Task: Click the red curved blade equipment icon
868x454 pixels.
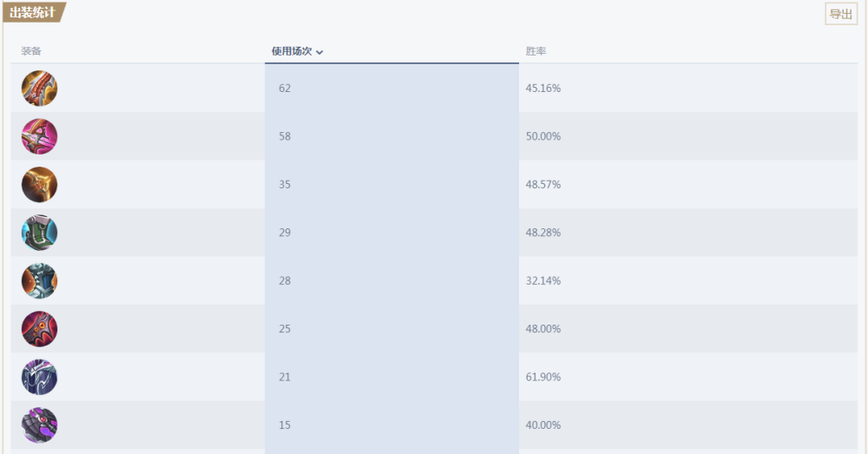Action: (39, 88)
